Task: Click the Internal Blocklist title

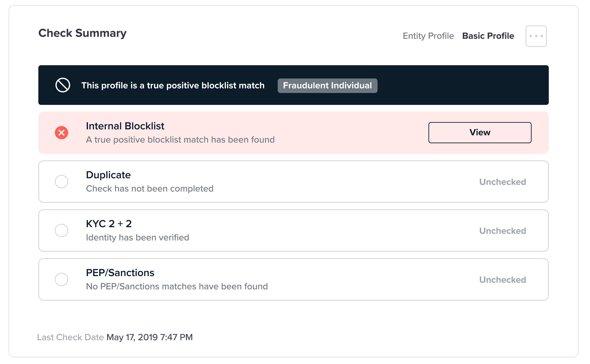Action: click(125, 126)
